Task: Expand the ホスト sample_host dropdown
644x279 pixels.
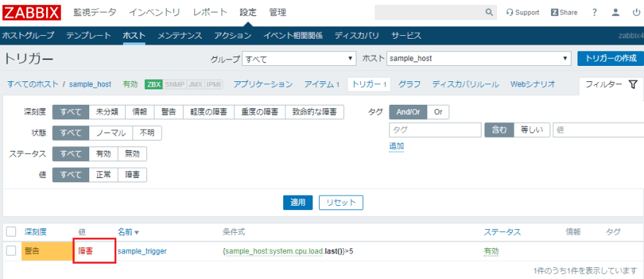Action: (479, 59)
